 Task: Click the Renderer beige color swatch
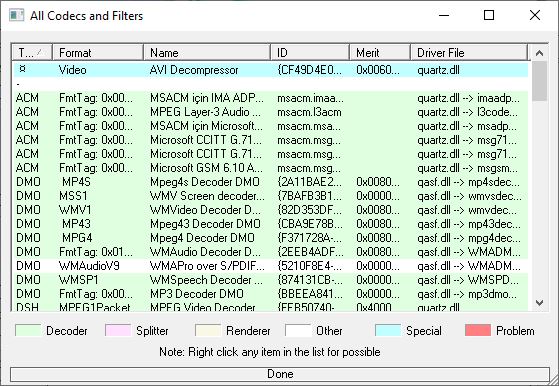click(x=208, y=330)
